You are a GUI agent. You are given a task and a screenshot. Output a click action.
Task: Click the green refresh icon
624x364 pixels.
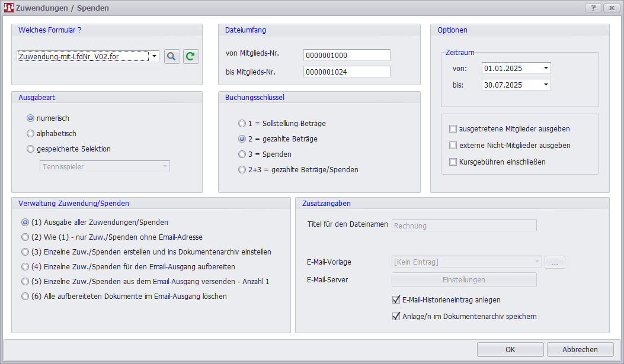[x=191, y=56]
